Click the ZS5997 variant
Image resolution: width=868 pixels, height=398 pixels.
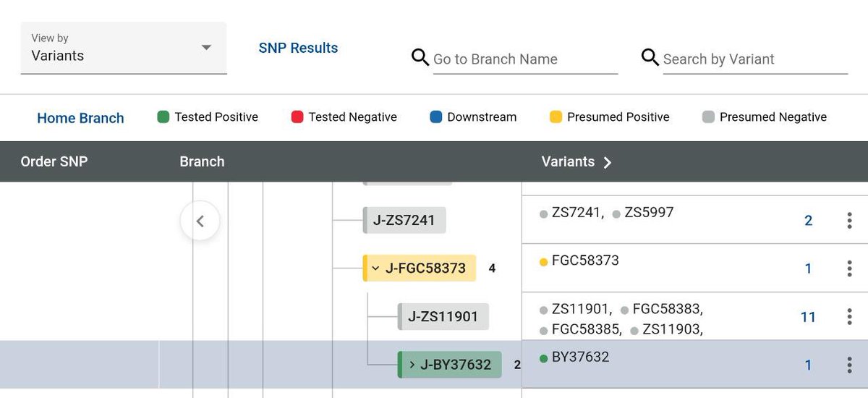coord(649,213)
